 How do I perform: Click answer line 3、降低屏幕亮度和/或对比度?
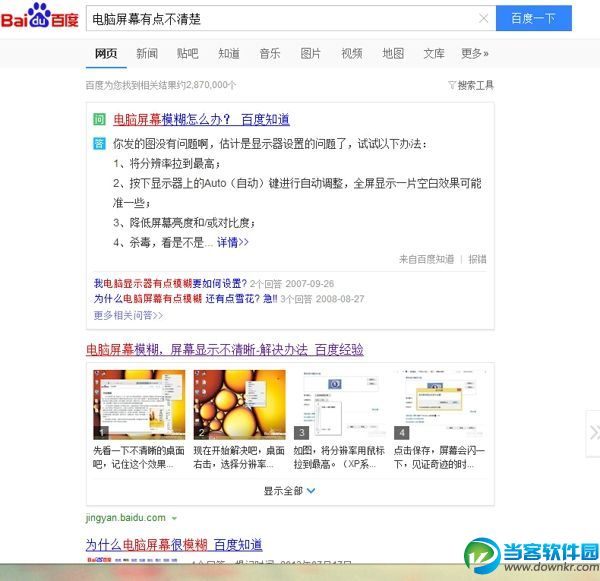[184, 222]
